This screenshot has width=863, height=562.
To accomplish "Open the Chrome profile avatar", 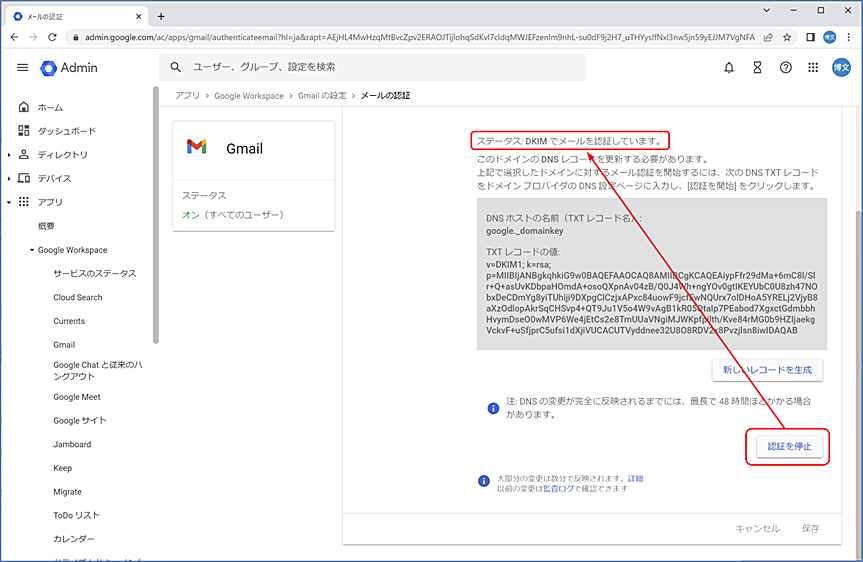I will coord(829,37).
